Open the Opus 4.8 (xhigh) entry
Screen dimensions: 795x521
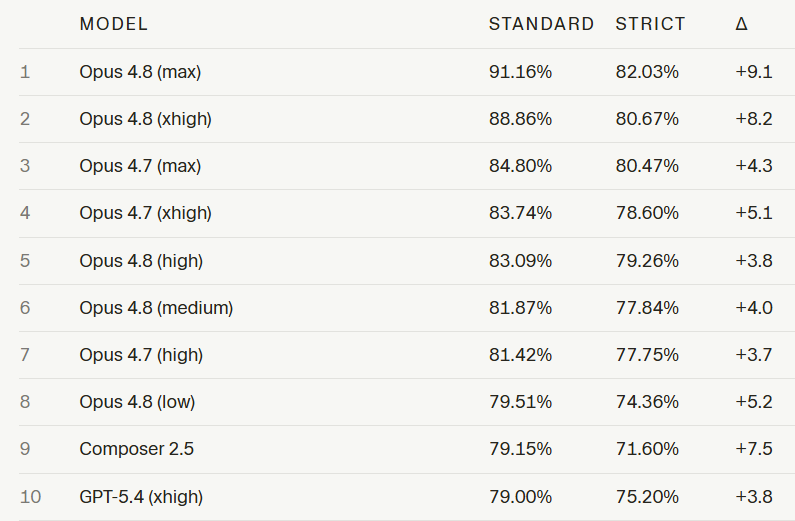click(146, 119)
